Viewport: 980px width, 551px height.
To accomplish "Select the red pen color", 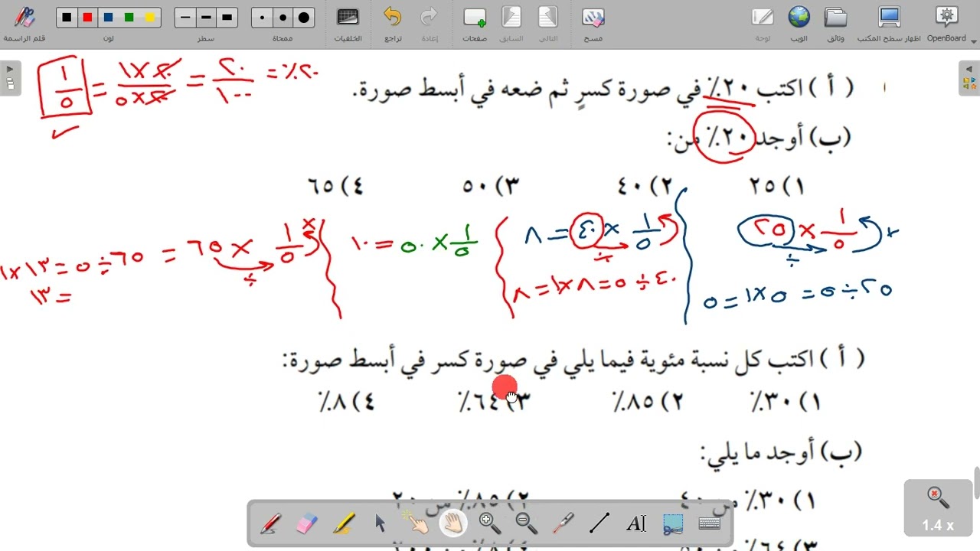I will point(88,18).
